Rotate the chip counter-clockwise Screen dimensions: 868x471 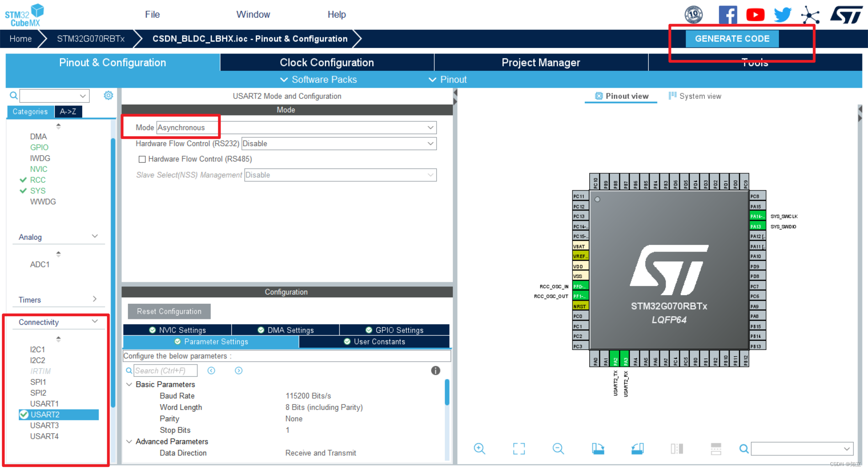point(637,449)
